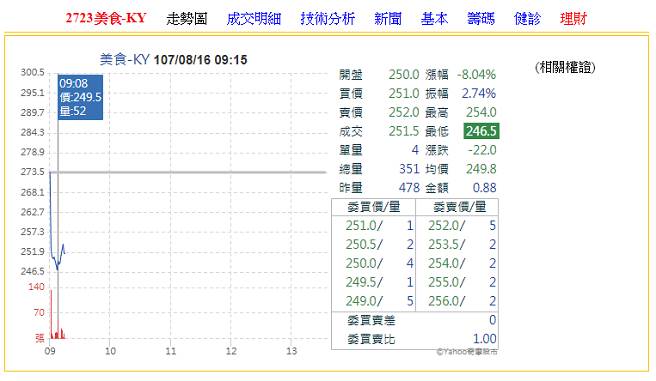656x381 pixels.
Task: Click bid row 250.5/ 2
Action: point(379,244)
